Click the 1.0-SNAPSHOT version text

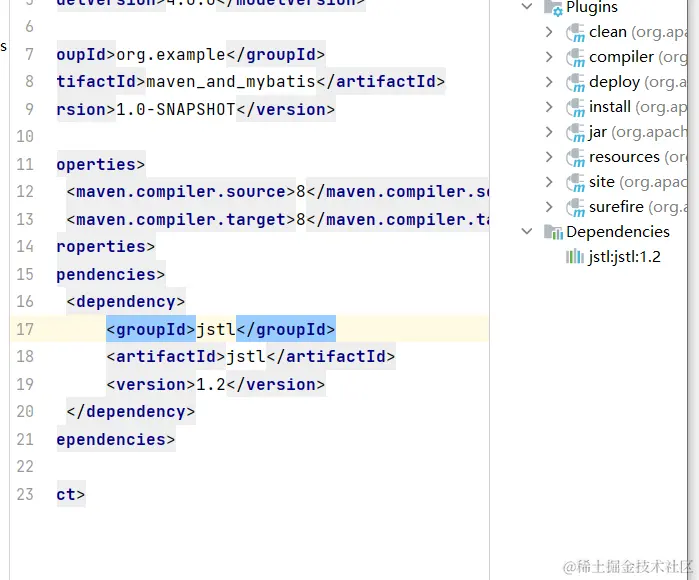pos(176,109)
